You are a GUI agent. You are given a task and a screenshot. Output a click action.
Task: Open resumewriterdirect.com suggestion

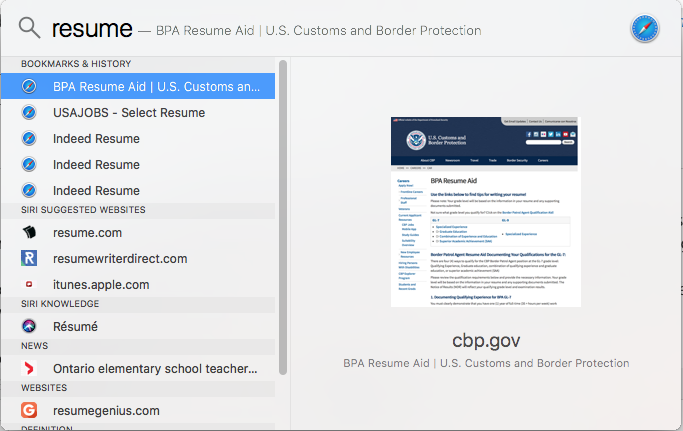click(138, 258)
